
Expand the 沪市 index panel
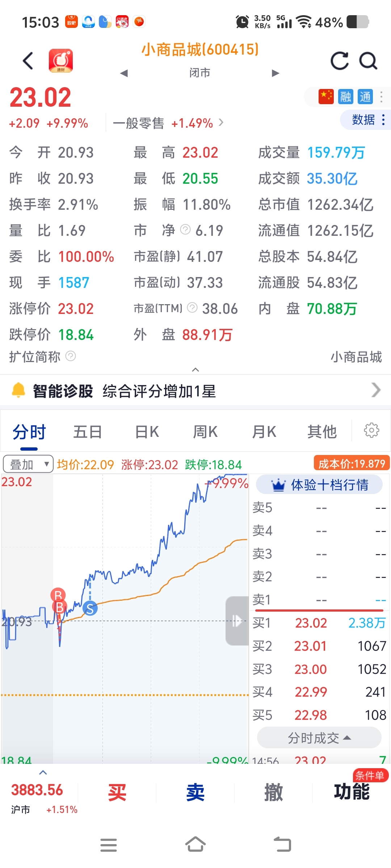click(43, 773)
